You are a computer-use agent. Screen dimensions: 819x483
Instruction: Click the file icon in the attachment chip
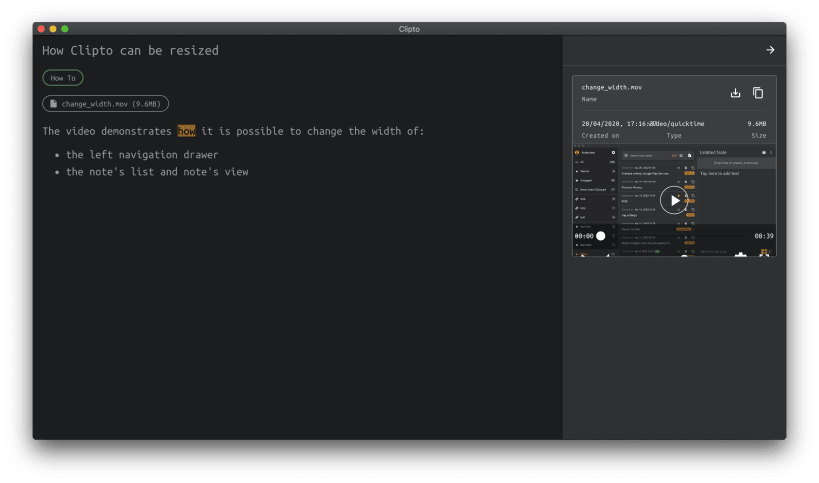click(x=53, y=103)
